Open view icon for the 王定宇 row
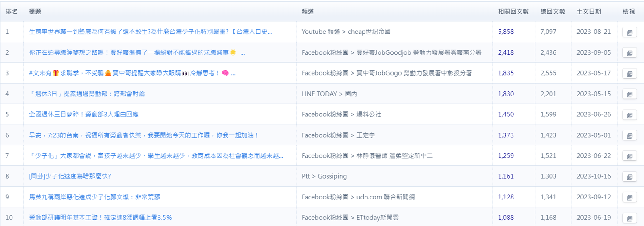The image size is (644, 226). pos(629,135)
